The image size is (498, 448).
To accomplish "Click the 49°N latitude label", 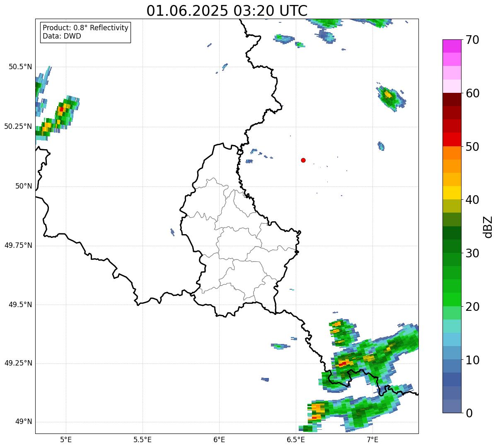I will [24, 422].
